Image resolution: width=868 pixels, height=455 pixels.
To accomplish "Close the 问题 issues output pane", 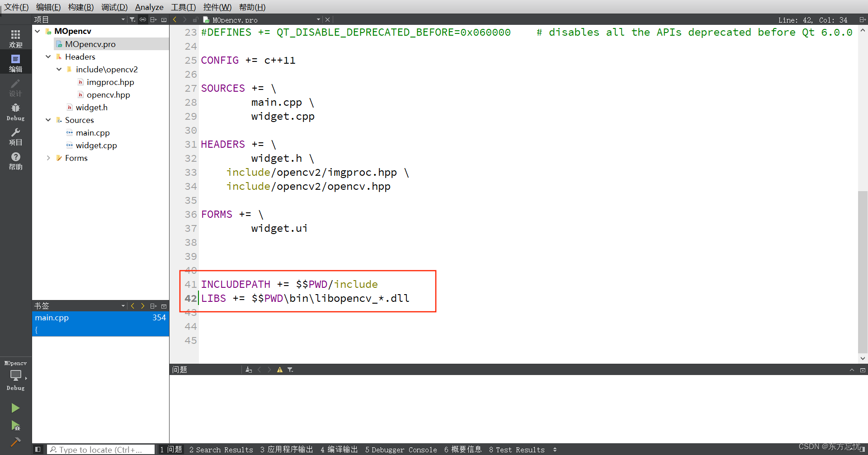I will coord(863,370).
